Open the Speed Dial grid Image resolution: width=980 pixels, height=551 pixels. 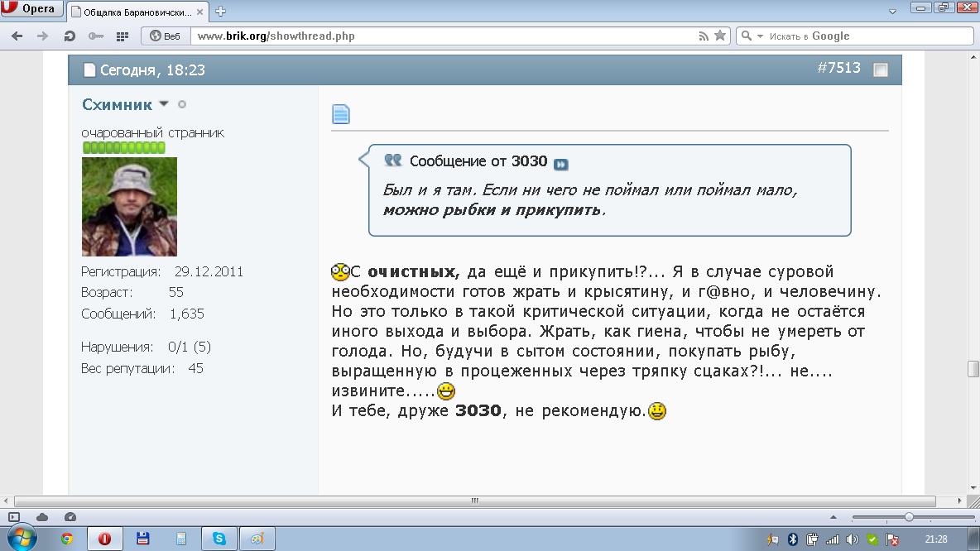click(122, 36)
